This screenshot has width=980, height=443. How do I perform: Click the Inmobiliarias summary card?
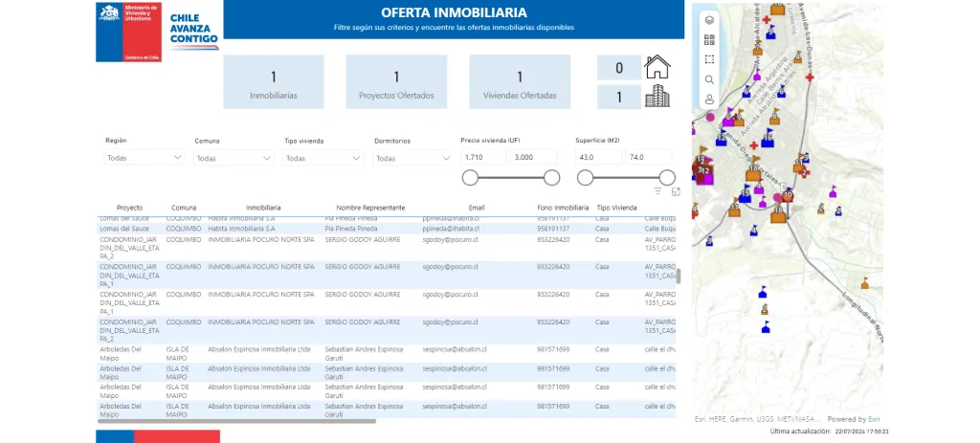(273, 81)
